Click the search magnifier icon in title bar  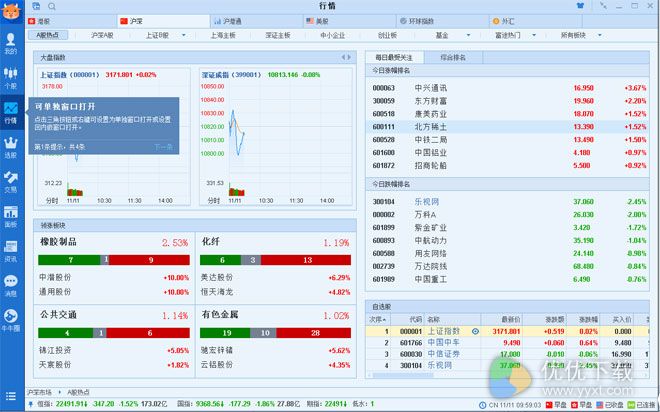tap(52, 6)
